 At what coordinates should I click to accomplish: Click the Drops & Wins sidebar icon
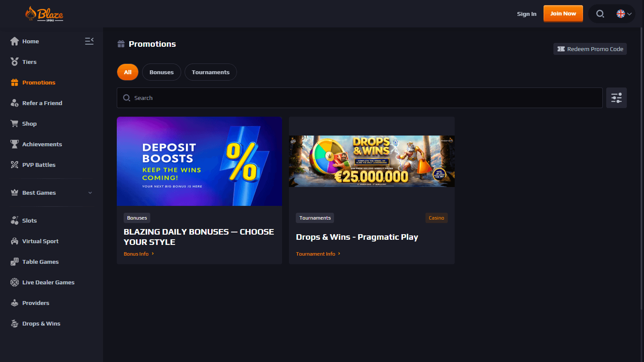tap(15, 323)
